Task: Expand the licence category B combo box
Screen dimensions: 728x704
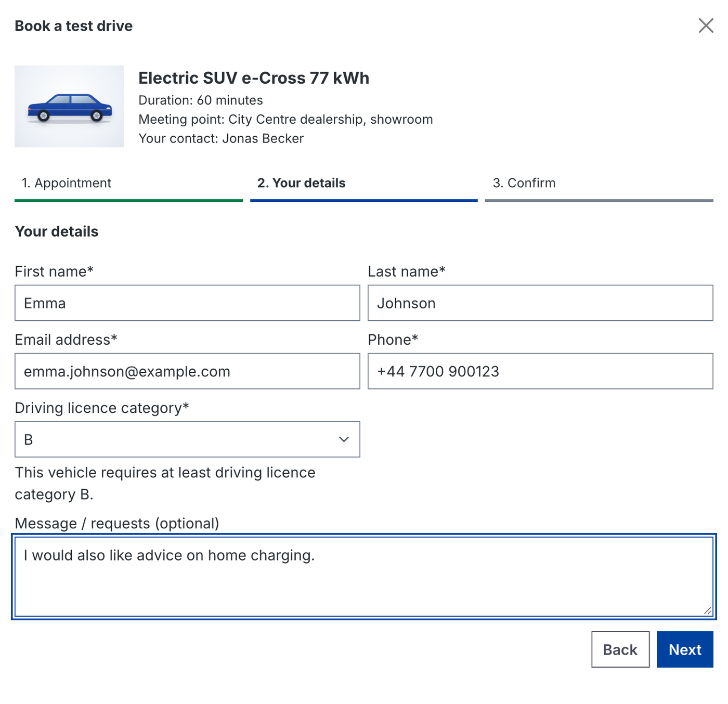Action: (x=187, y=439)
